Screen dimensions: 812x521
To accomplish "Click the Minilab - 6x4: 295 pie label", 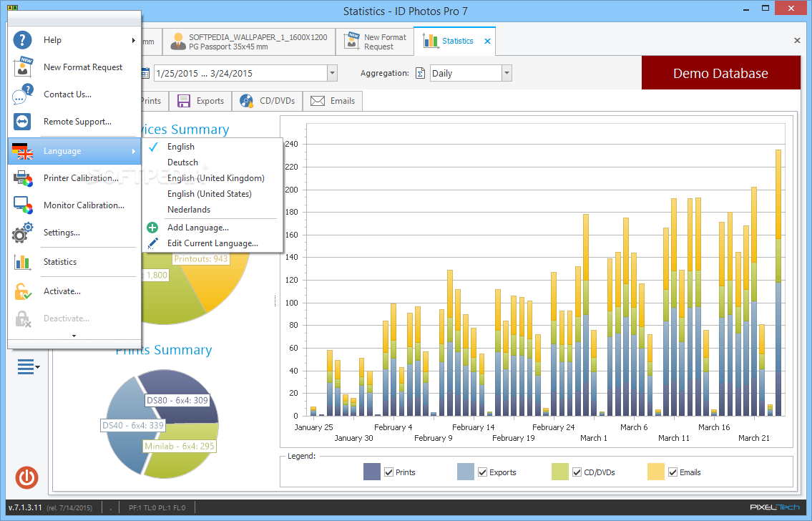I will click(x=179, y=446).
